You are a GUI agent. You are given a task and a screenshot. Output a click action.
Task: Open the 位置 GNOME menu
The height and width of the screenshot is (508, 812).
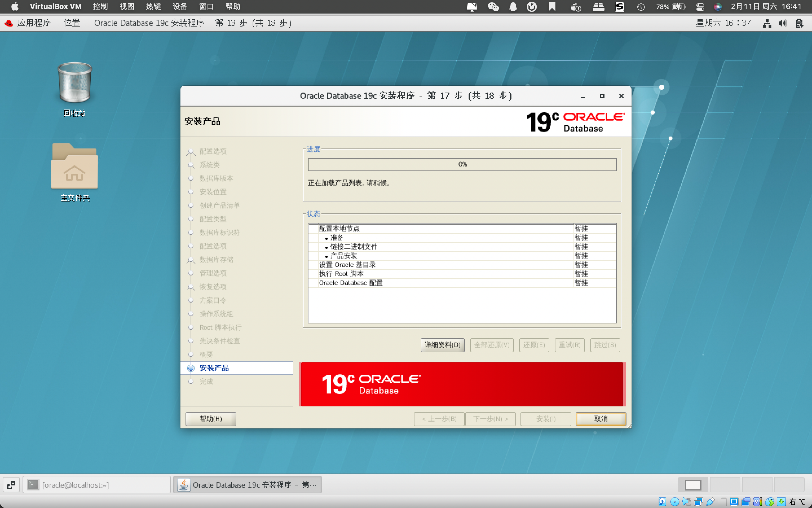(72, 23)
